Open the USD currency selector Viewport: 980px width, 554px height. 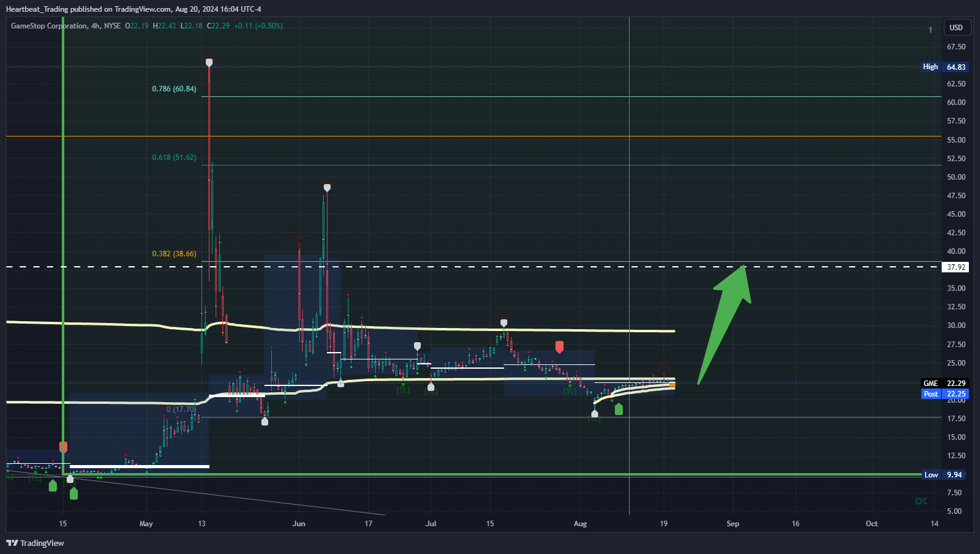click(x=956, y=28)
